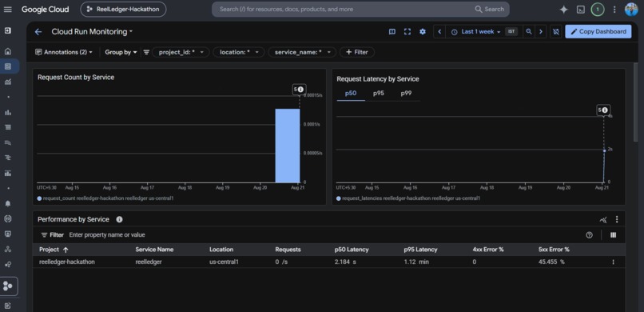Click the pinned hexagon product icon in sidebar
644x312 pixels.
8,286
